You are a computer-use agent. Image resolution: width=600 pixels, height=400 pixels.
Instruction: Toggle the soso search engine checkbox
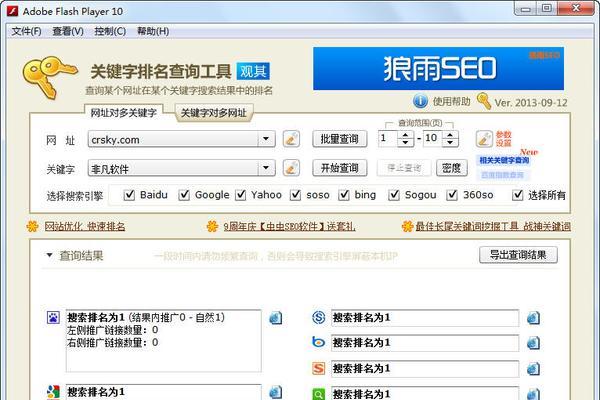[295, 195]
